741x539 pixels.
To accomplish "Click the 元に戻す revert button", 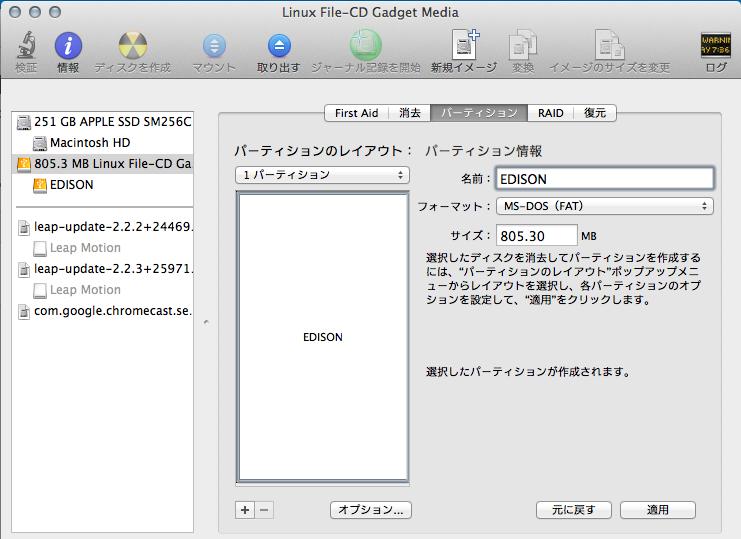I will (574, 510).
